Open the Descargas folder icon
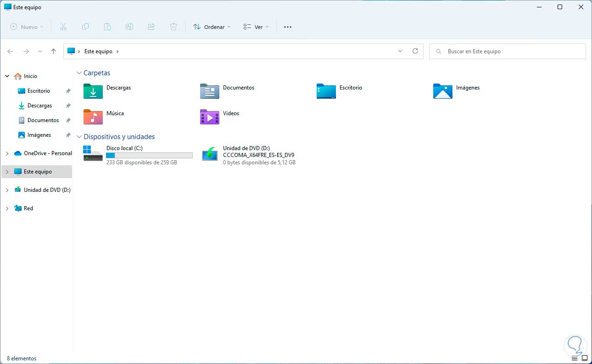The image size is (592, 364). (93, 91)
